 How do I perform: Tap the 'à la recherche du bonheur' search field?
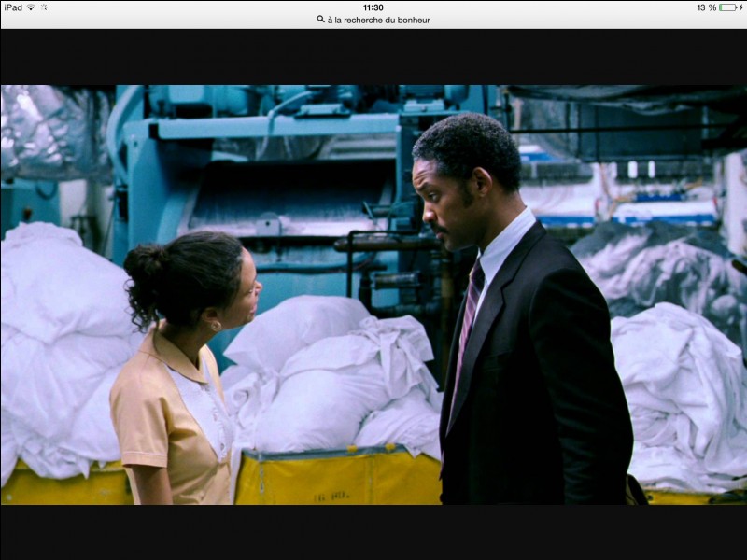pos(373,20)
